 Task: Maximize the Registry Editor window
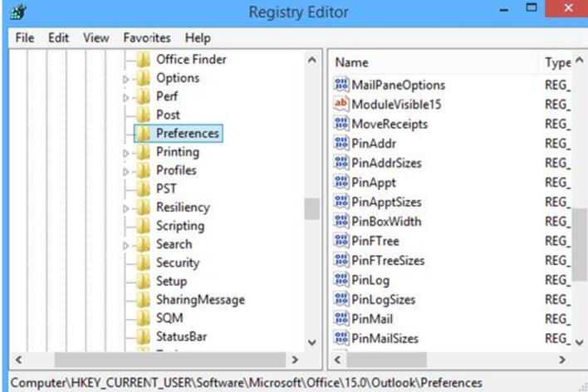point(532,7)
